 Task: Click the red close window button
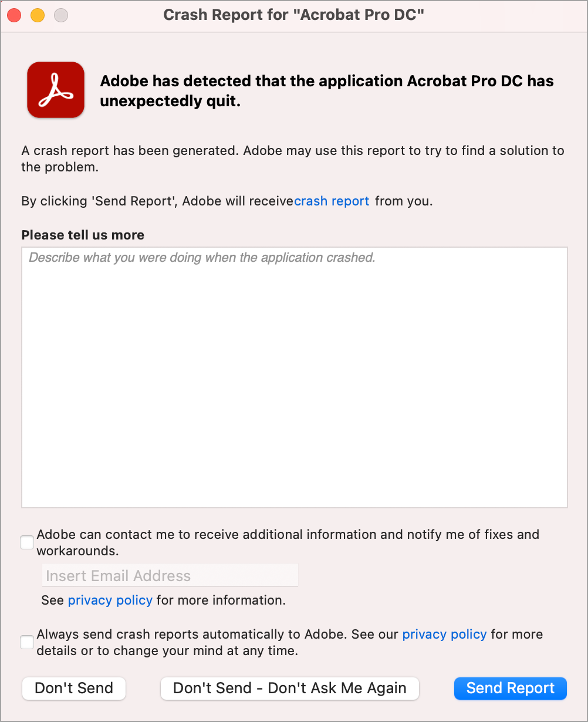[13, 15]
